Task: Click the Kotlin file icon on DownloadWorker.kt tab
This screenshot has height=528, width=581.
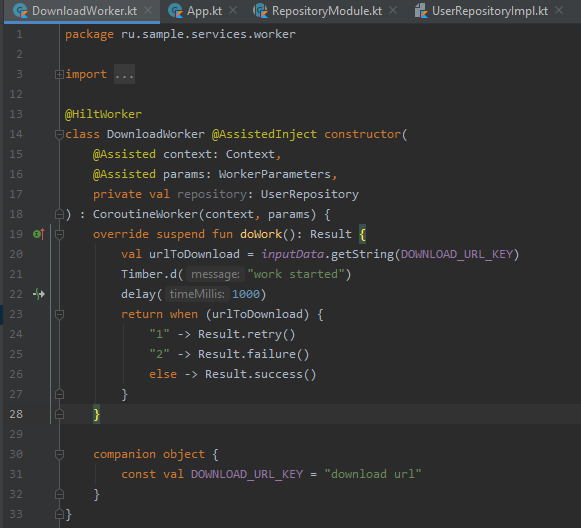Action: point(20,11)
